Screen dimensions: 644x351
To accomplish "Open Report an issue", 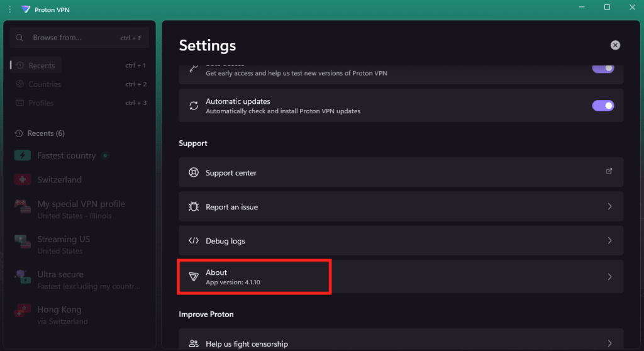I will point(401,206).
